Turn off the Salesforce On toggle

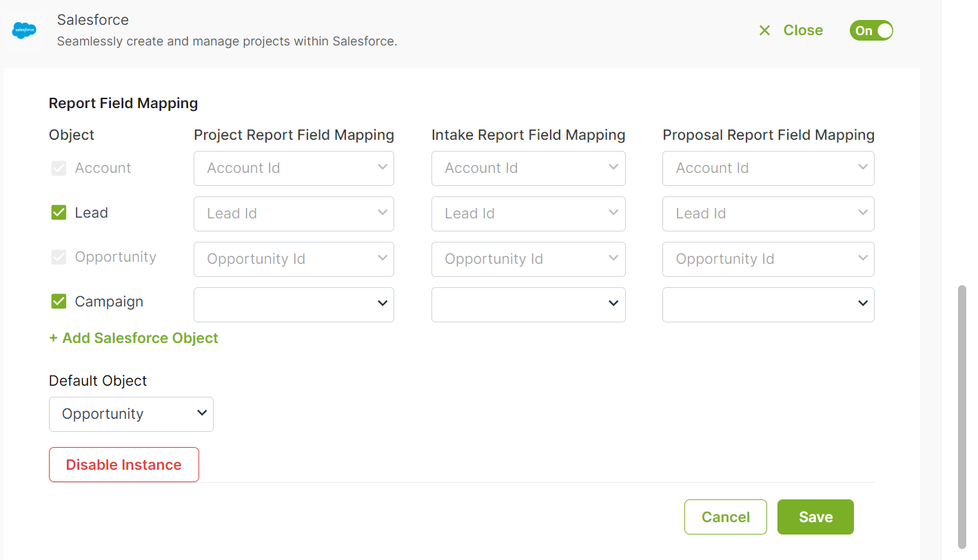[871, 30]
